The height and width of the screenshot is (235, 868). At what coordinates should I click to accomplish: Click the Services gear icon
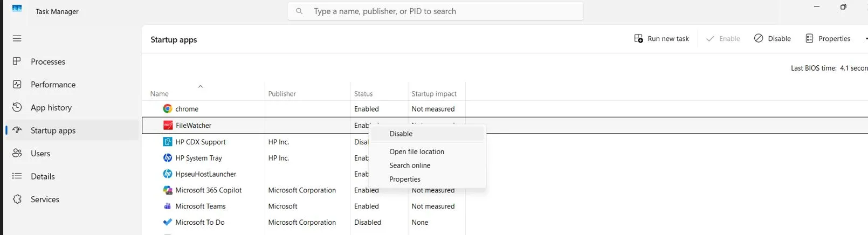click(x=17, y=199)
